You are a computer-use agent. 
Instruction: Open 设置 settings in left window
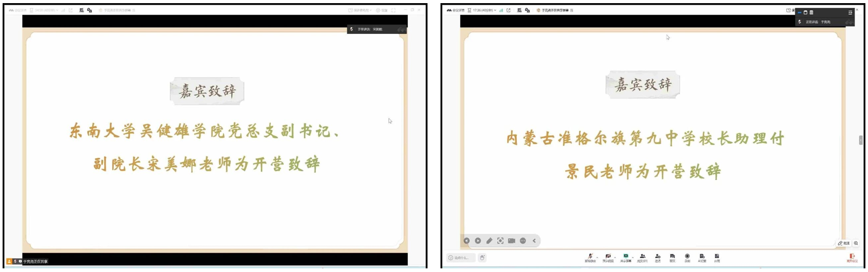point(382,10)
